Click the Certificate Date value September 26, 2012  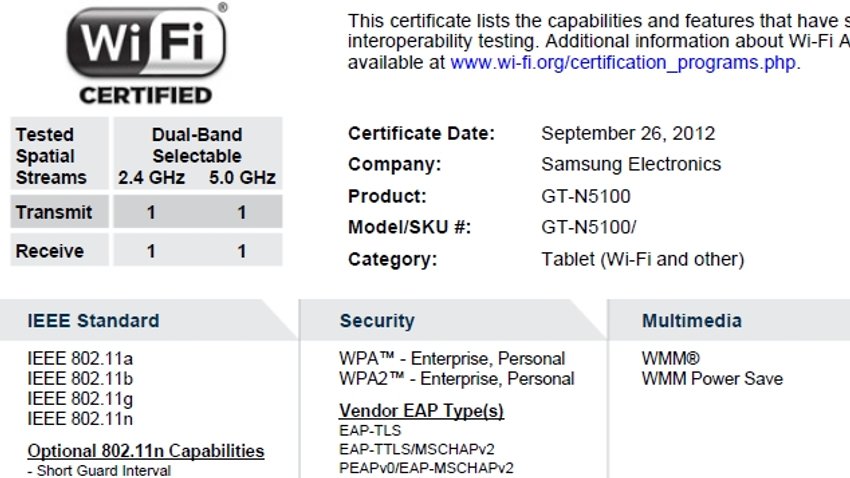coord(628,133)
